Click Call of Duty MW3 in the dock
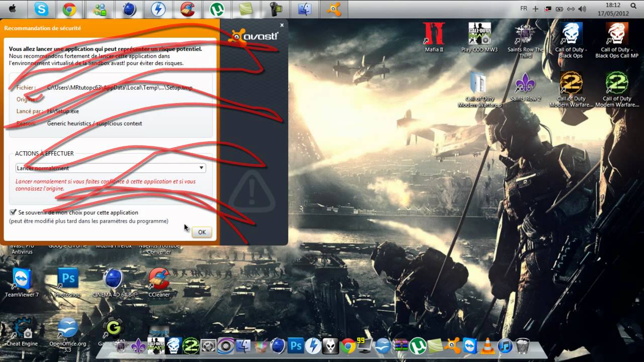The width and height of the screenshot is (644, 362). pos(156,345)
